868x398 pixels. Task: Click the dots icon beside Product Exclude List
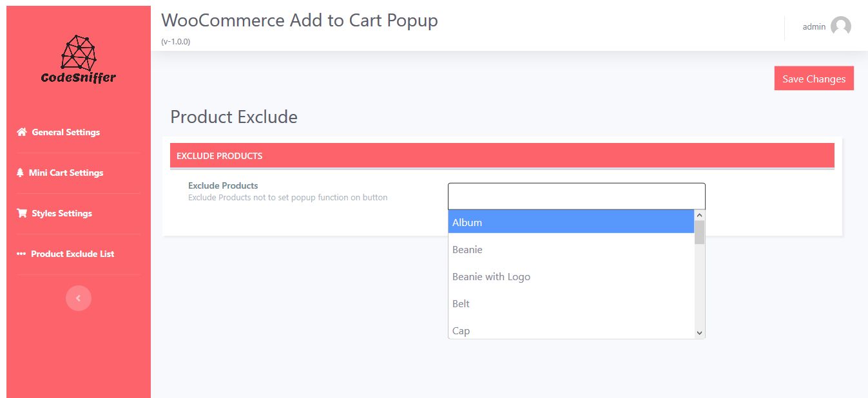pyautogui.click(x=21, y=254)
